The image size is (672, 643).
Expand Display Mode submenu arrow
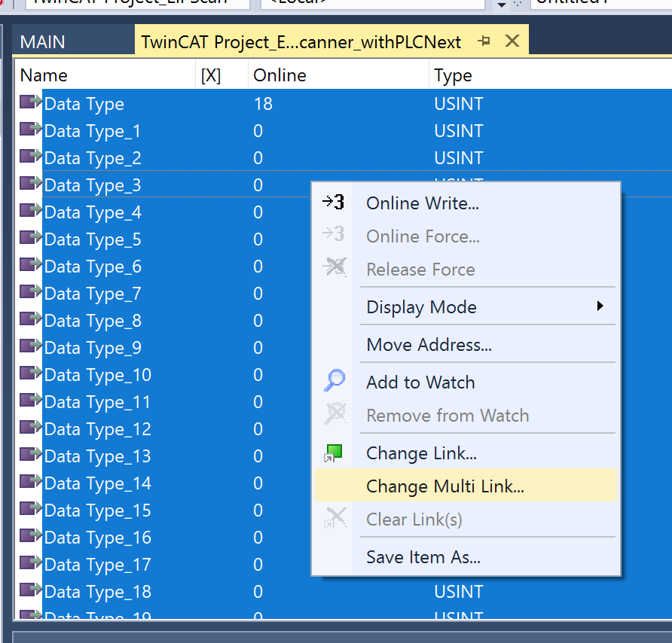click(x=600, y=306)
